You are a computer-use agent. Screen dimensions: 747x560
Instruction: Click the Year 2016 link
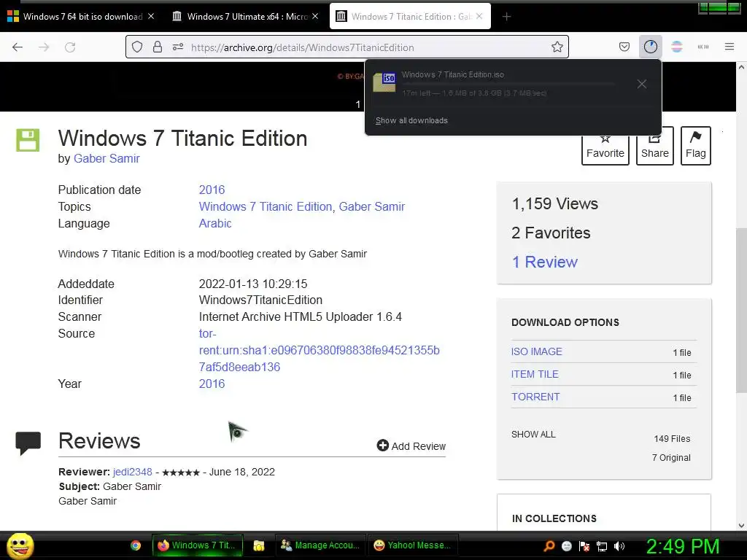(212, 384)
